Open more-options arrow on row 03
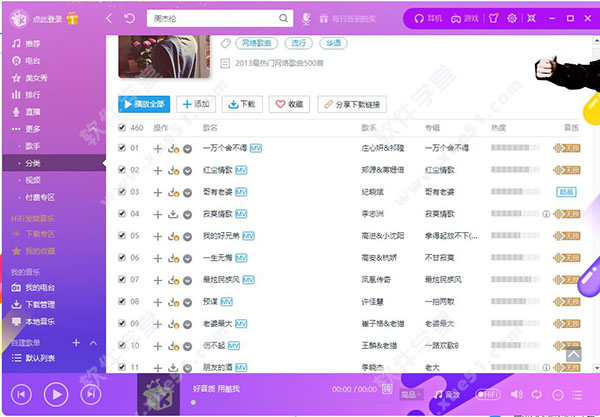This screenshot has width=600, height=417. pyautogui.click(x=187, y=193)
